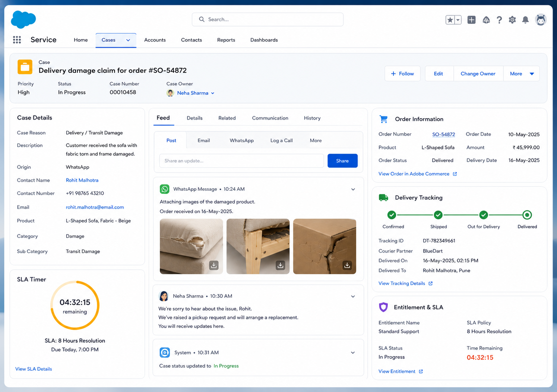557x392 pixels.
Task: Click the Entitlement shield icon
Action: point(383,307)
